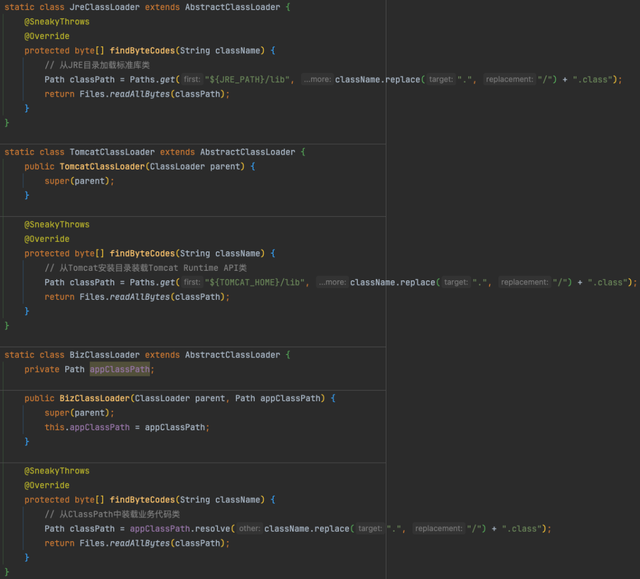Click readAllBytes call inside TomcatClassLoader
Viewport: 640px width, 579px height.
pos(140,297)
